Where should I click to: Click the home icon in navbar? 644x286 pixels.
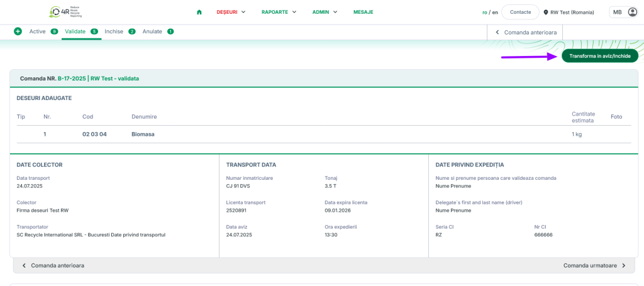pos(199,12)
